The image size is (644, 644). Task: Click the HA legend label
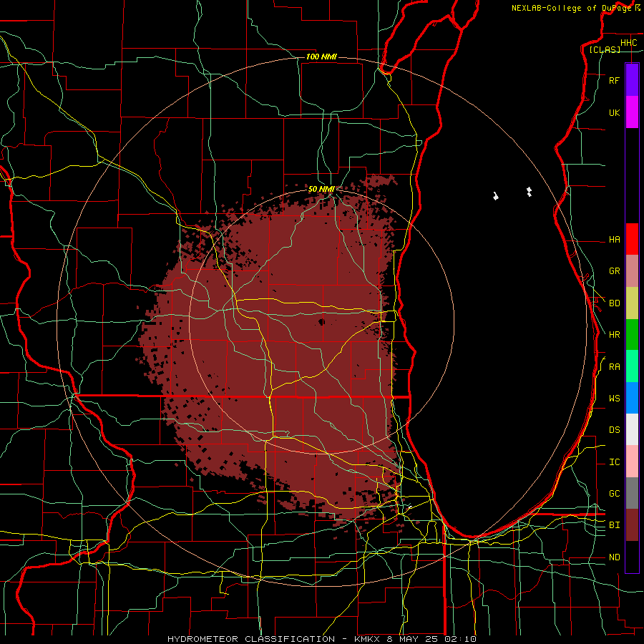(614, 239)
